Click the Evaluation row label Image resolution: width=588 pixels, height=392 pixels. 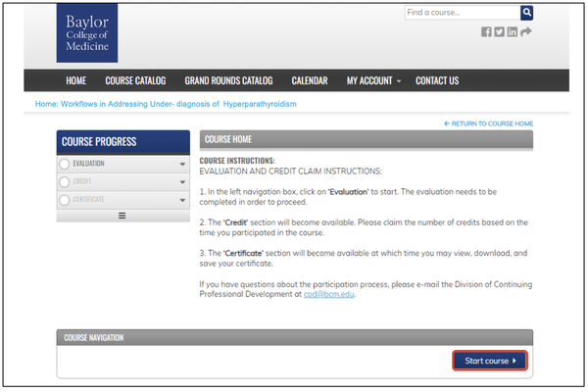[x=88, y=164]
